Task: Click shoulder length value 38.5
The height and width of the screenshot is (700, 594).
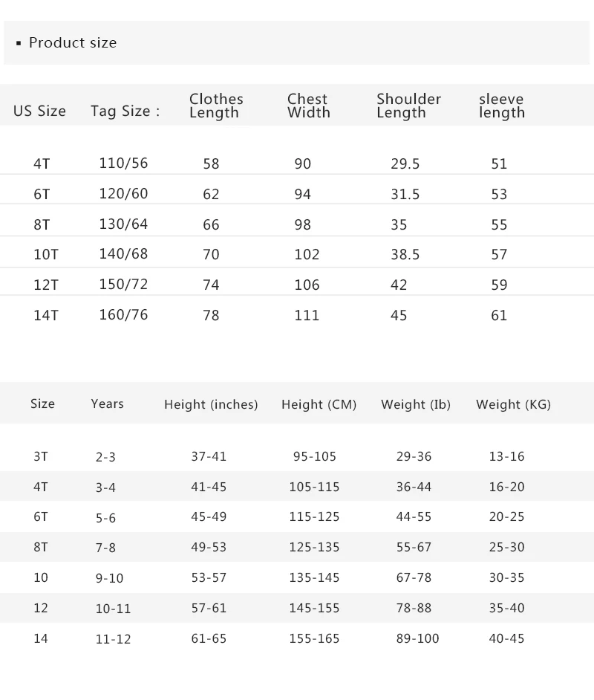Action: coord(405,255)
